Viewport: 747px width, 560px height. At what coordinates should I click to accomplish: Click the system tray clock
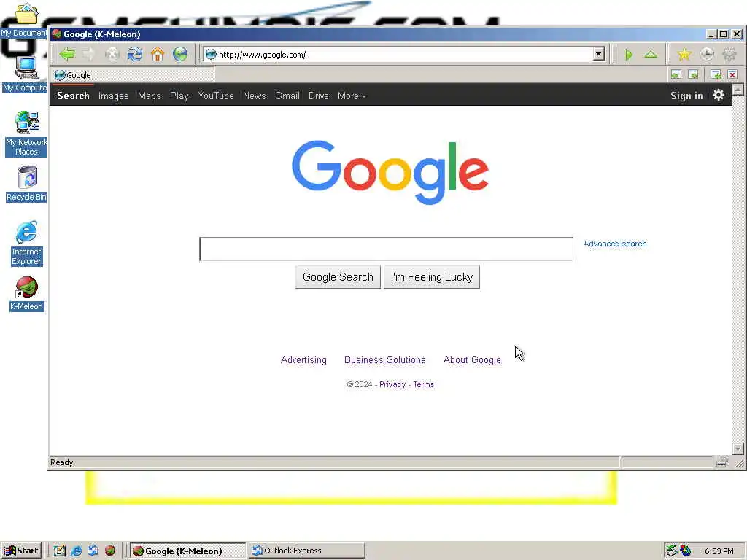[x=719, y=551]
